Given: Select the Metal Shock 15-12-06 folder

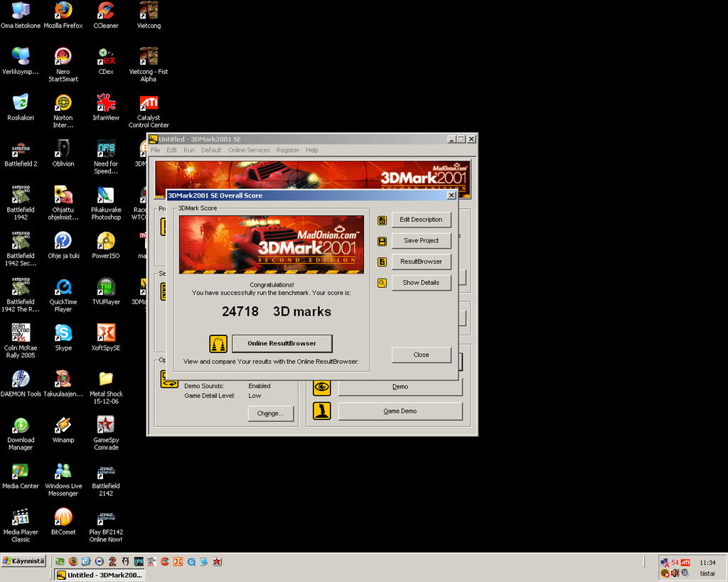Looking at the screenshot, I should [x=106, y=379].
